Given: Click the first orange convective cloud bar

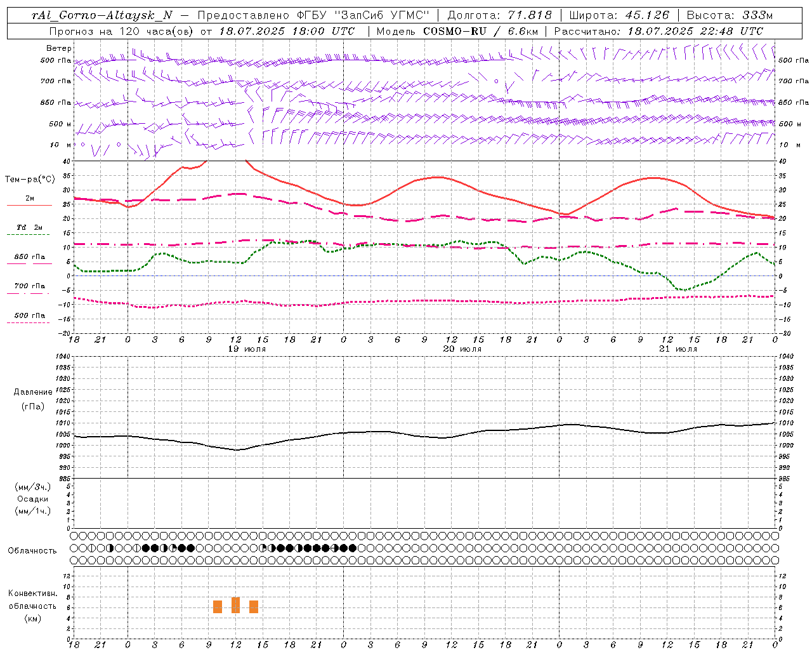Looking at the screenshot, I should [x=218, y=607].
